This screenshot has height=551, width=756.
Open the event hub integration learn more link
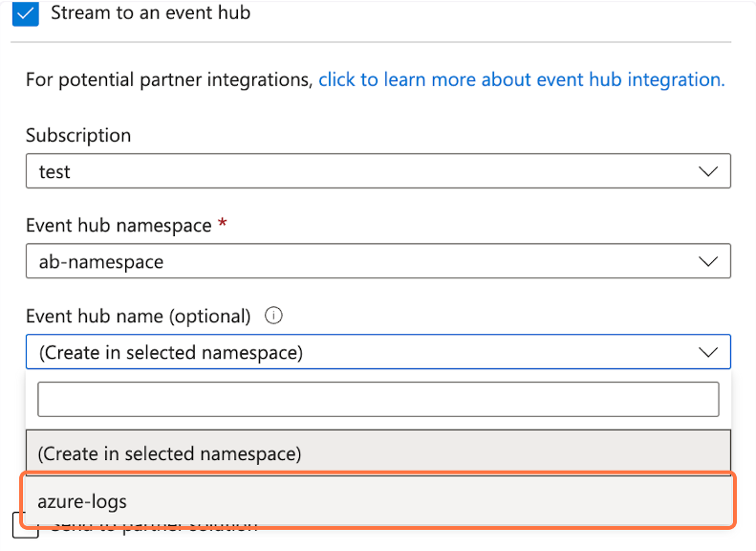pos(521,79)
